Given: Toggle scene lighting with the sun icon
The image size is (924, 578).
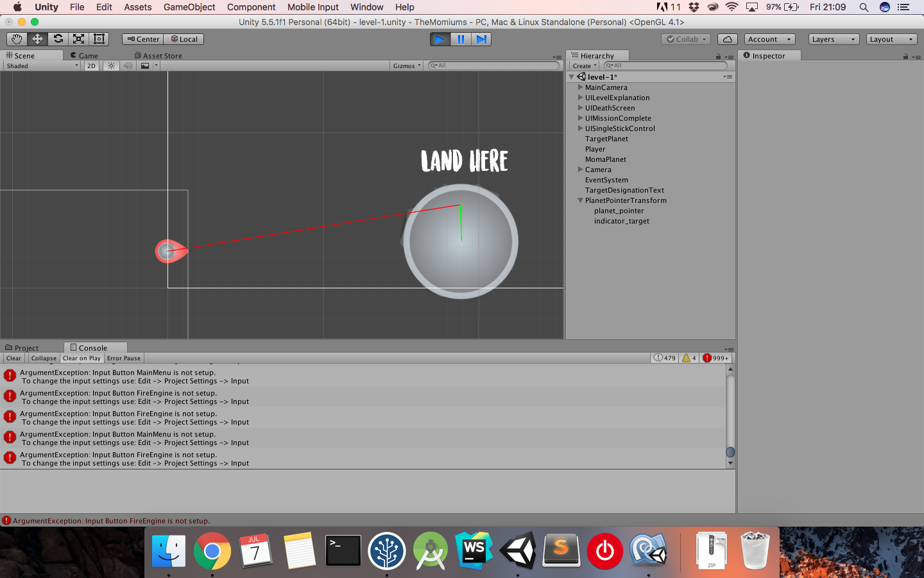Looking at the screenshot, I should [112, 66].
